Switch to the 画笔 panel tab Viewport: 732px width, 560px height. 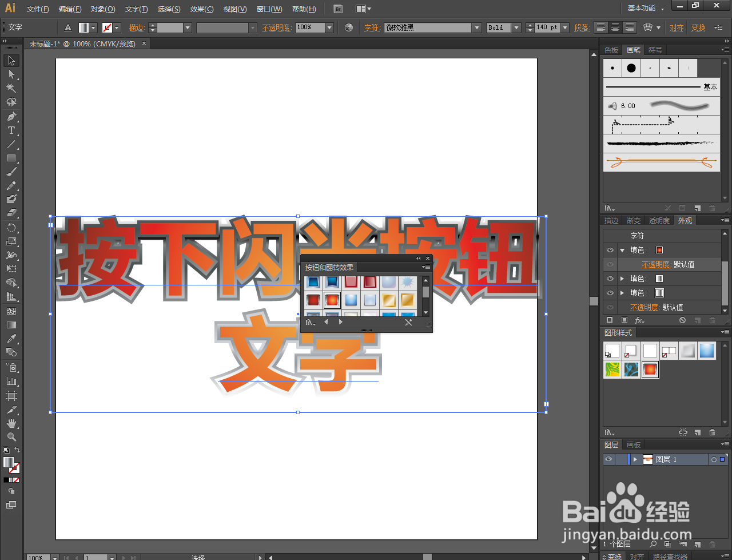click(x=634, y=50)
